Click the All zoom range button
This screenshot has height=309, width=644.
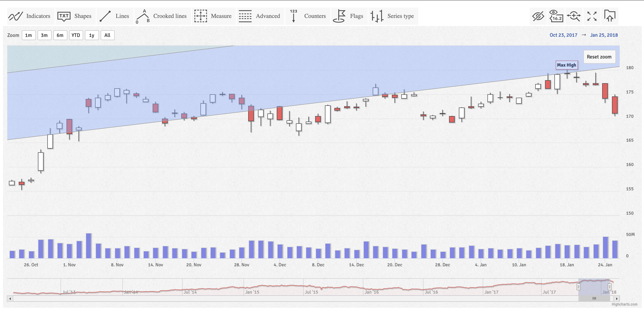point(107,35)
